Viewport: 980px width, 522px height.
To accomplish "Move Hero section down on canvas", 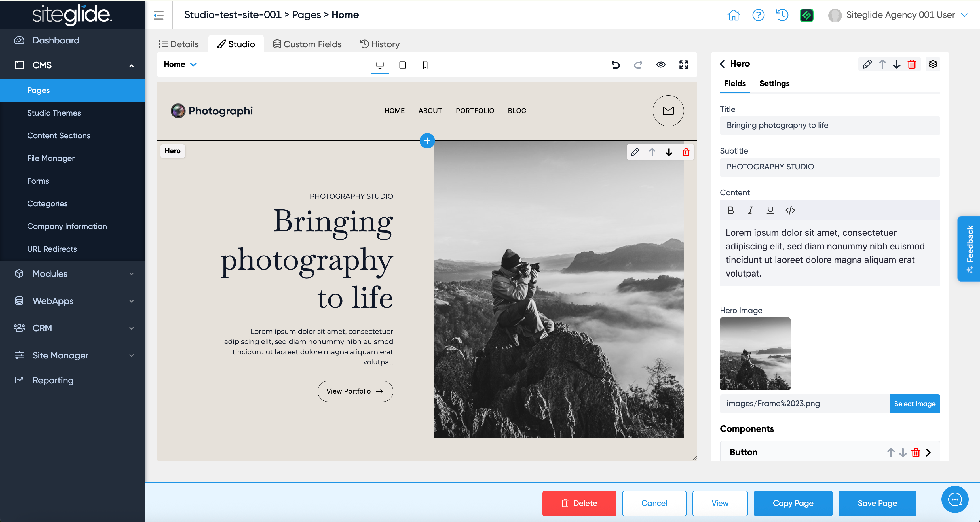I will point(668,152).
